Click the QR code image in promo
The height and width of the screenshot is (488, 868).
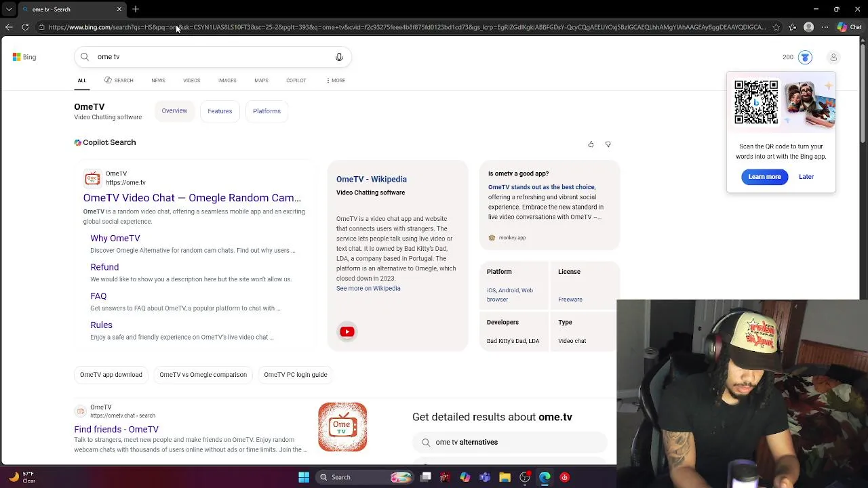click(x=756, y=103)
